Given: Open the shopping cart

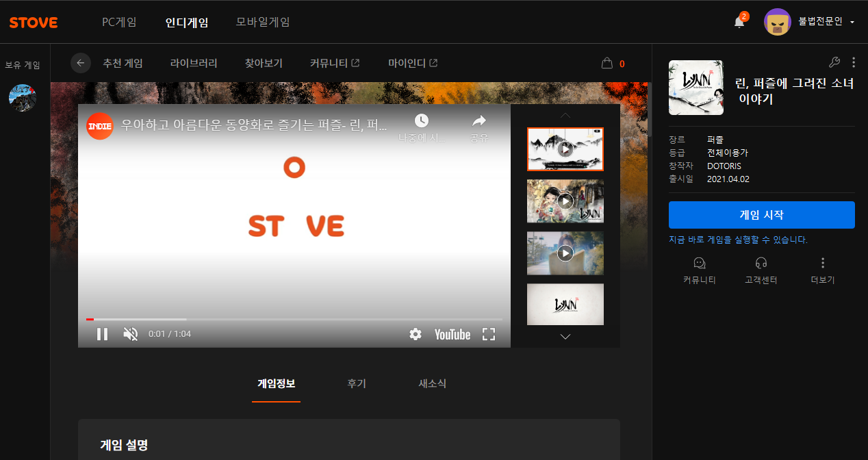Looking at the screenshot, I should pos(607,63).
